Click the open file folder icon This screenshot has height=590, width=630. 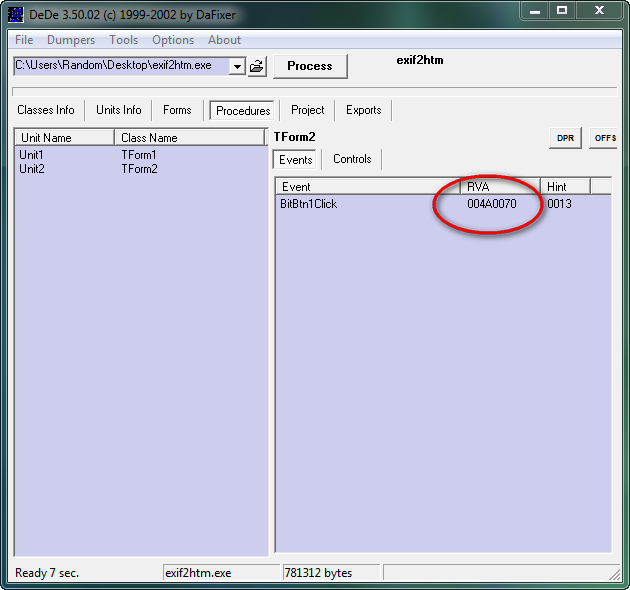coord(257,66)
